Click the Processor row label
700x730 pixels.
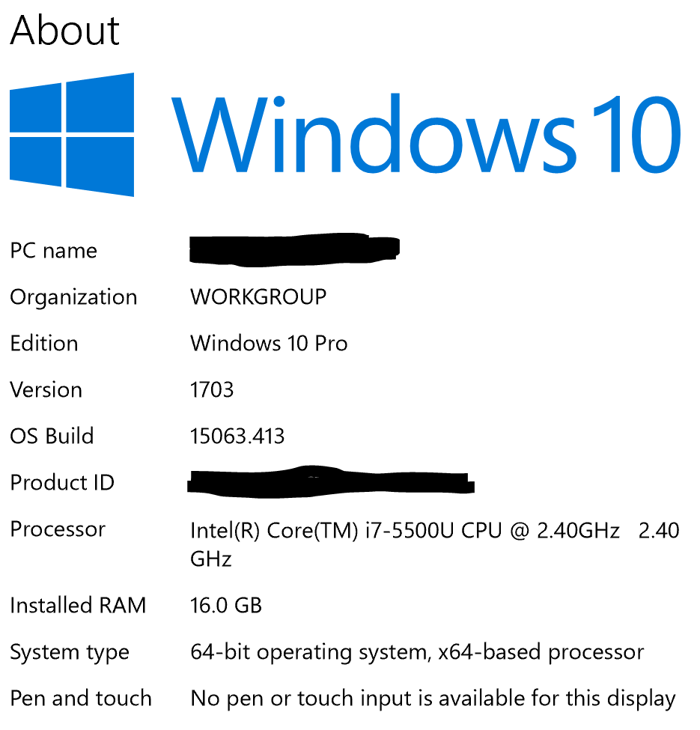pyautogui.click(x=57, y=529)
